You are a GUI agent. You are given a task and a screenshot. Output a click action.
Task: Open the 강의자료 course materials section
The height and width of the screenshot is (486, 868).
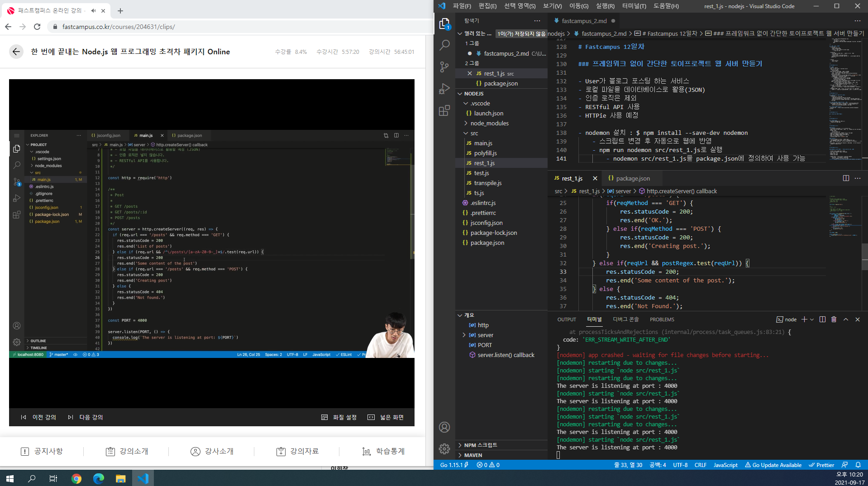pyautogui.click(x=297, y=451)
